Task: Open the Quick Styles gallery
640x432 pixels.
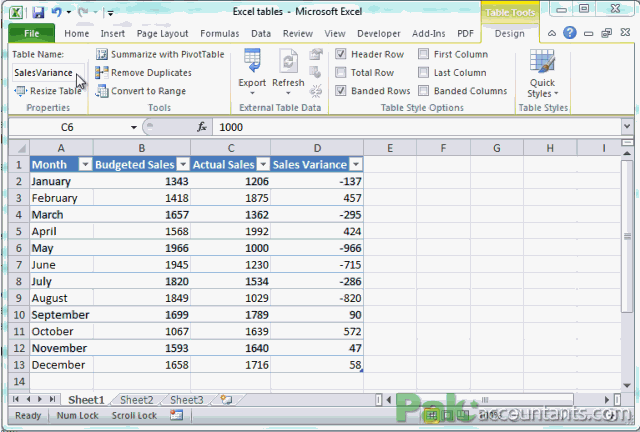Action: (x=542, y=73)
